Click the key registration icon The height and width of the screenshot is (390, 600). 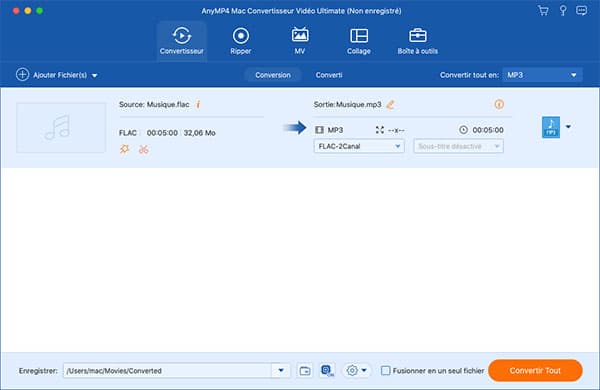pos(563,10)
